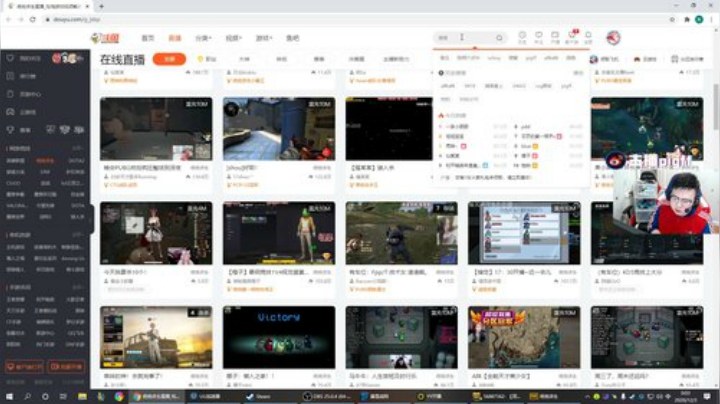Click the trophy icon in the sidebar
Image resolution: width=720 pixels, height=404 pixels.
point(10,130)
